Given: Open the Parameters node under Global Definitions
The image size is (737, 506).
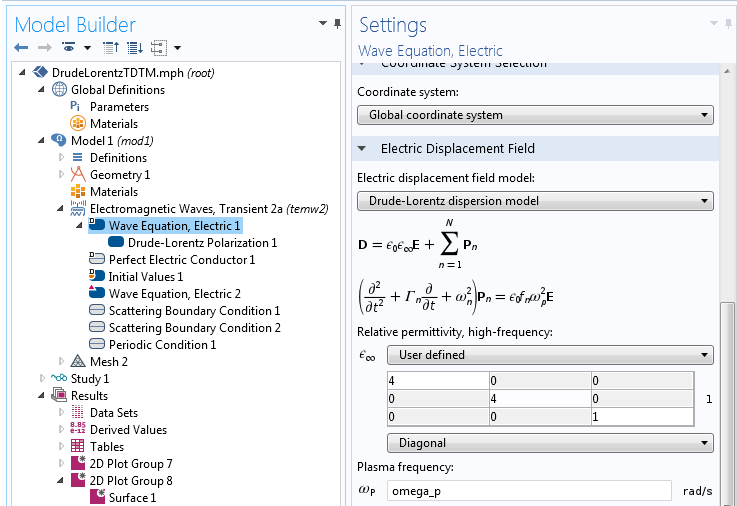Looking at the screenshot, I should tap(118, 107).
